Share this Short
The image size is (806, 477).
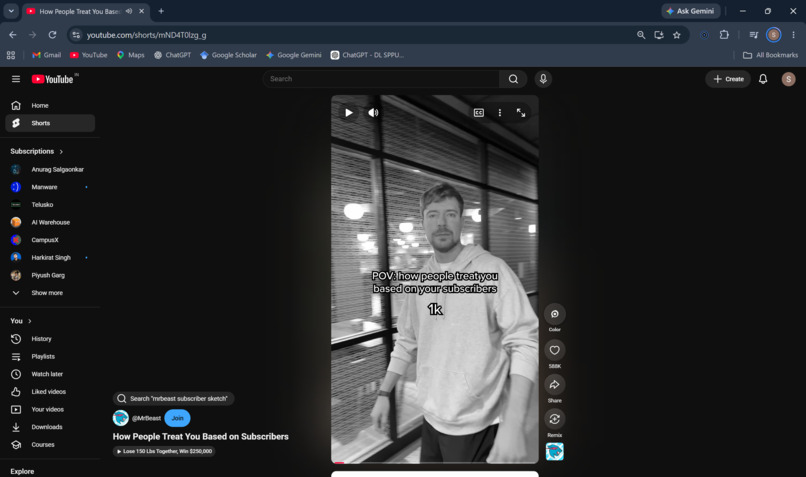555,384
